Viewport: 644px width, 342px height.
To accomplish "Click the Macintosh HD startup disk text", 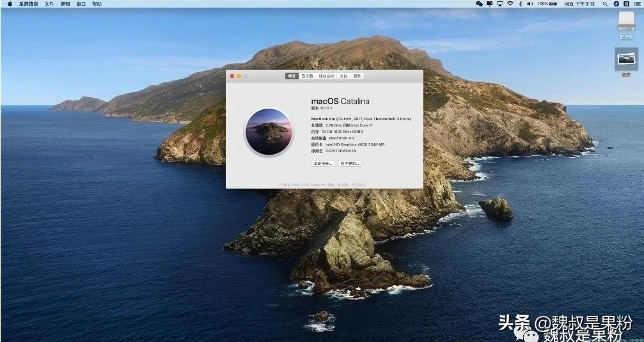I will tap(342, 138).
